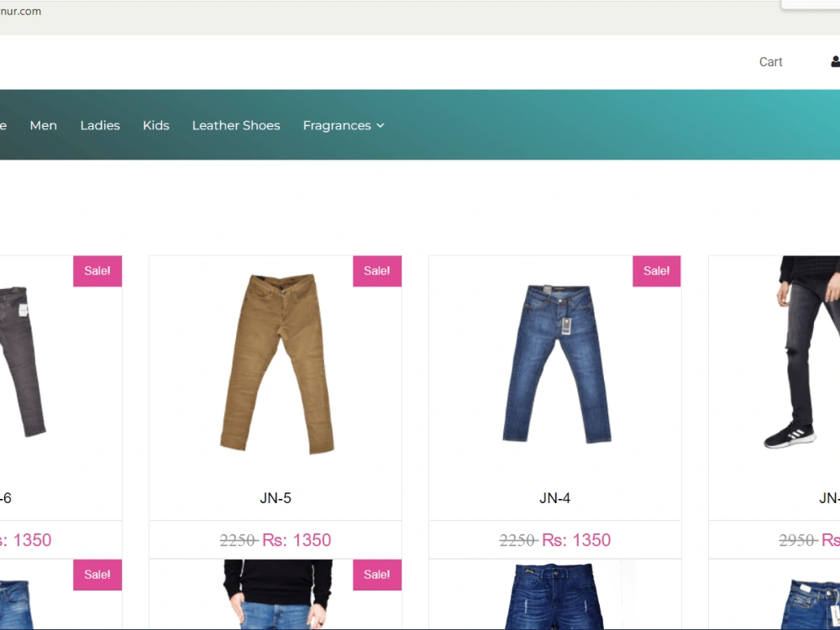Click the browser address bar URL

click(20, 11)
